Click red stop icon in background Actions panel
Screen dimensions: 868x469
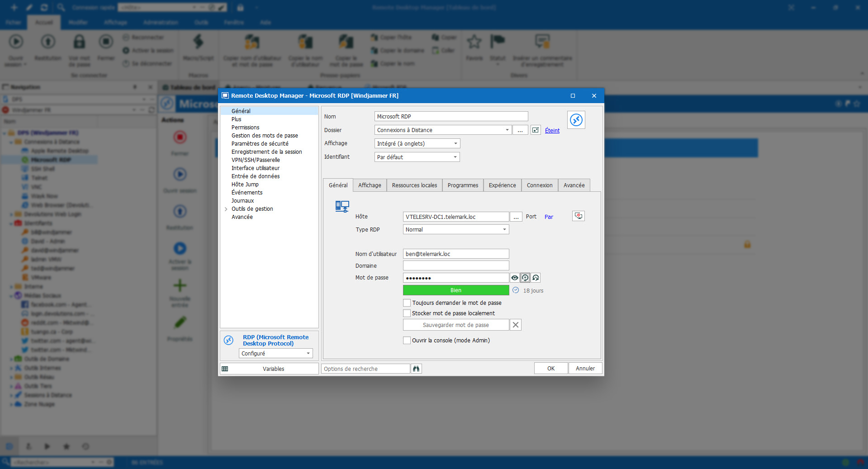pos(180,137)
